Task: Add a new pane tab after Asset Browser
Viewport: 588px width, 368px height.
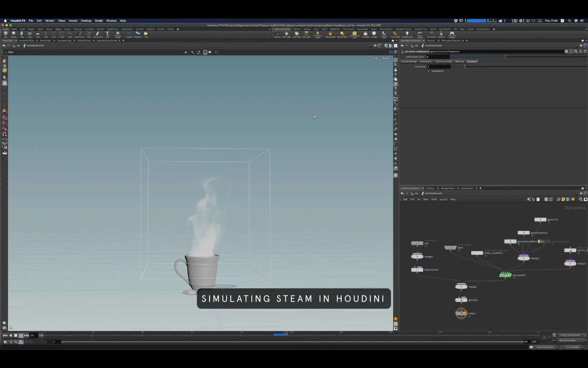Action: (481, 188)
